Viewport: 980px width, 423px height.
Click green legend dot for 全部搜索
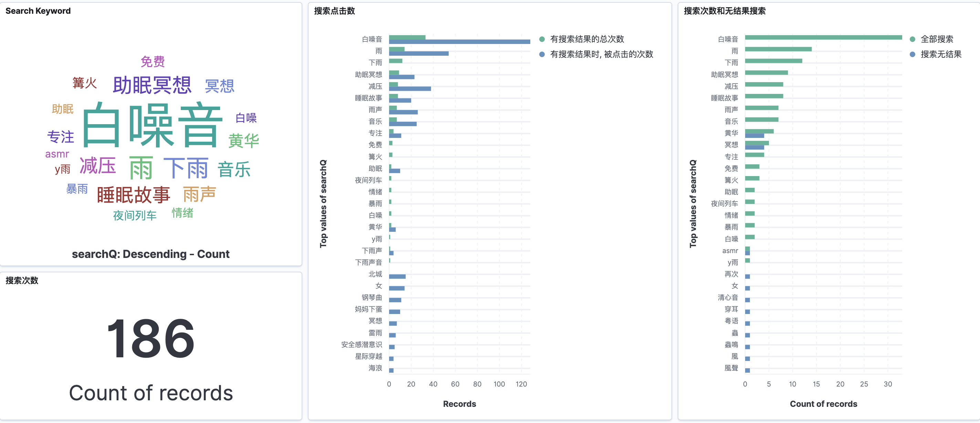[x=912, y=39]
